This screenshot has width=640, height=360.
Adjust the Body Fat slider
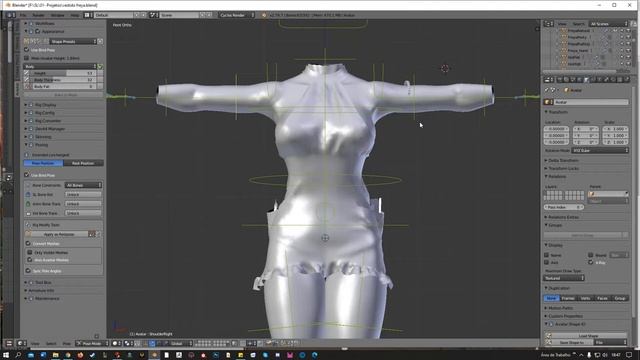tap(63, 87)
